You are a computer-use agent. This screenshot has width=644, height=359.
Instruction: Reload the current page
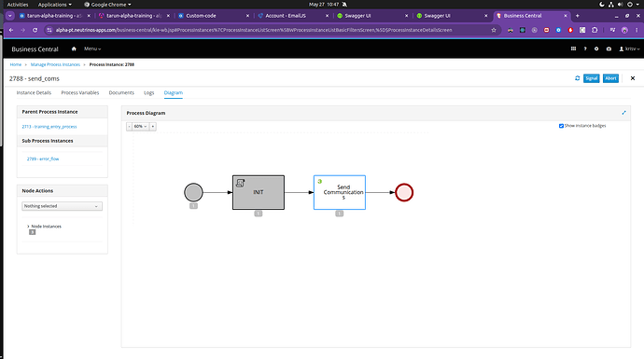[35, 30]
